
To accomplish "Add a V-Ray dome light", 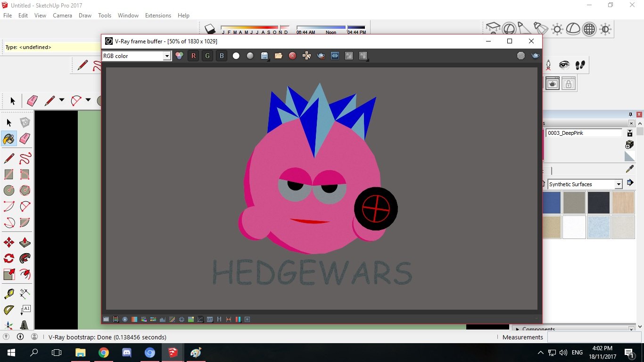I will [573, 29].
